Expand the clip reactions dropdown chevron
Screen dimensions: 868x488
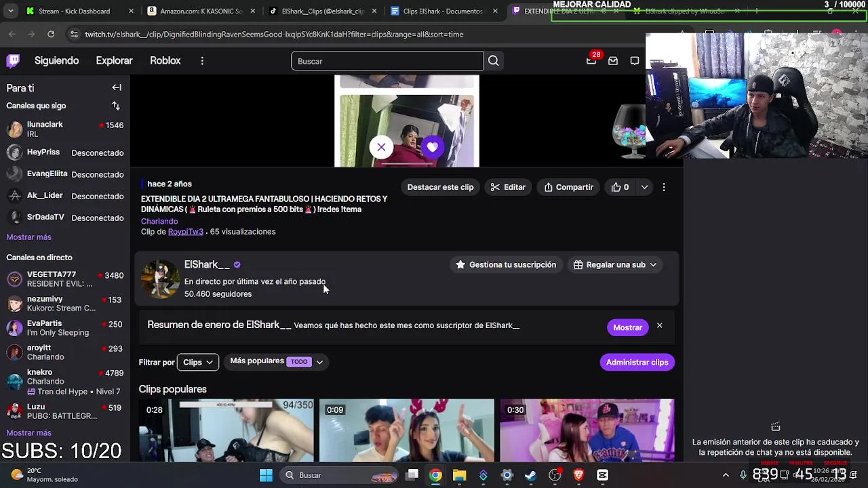(x=644, y=187)
